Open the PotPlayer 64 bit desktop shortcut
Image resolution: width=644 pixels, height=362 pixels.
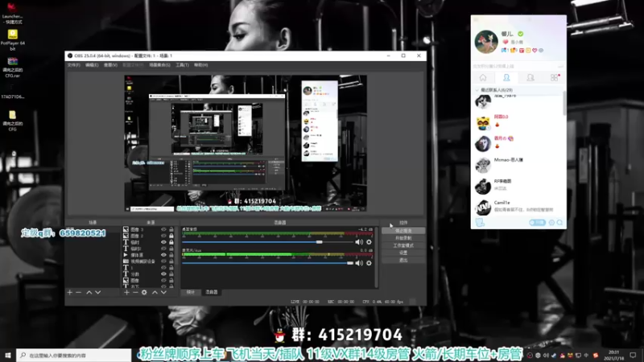[13, 39]
